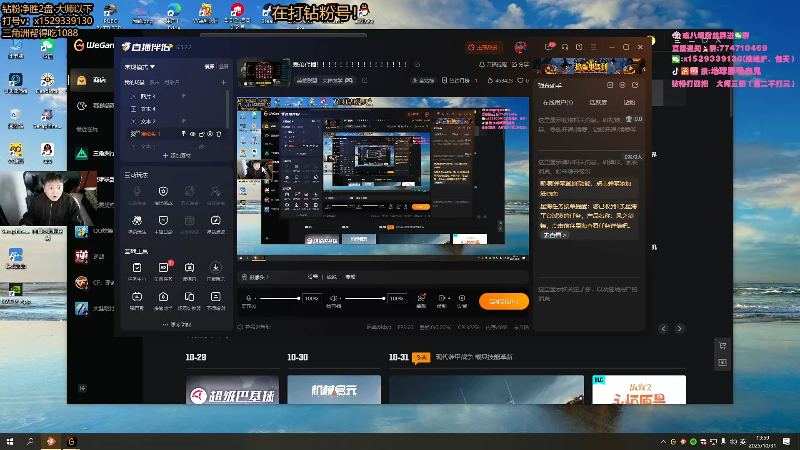Open the record button dropdown arrow
The image size is (800, 450).
(449, 298)
